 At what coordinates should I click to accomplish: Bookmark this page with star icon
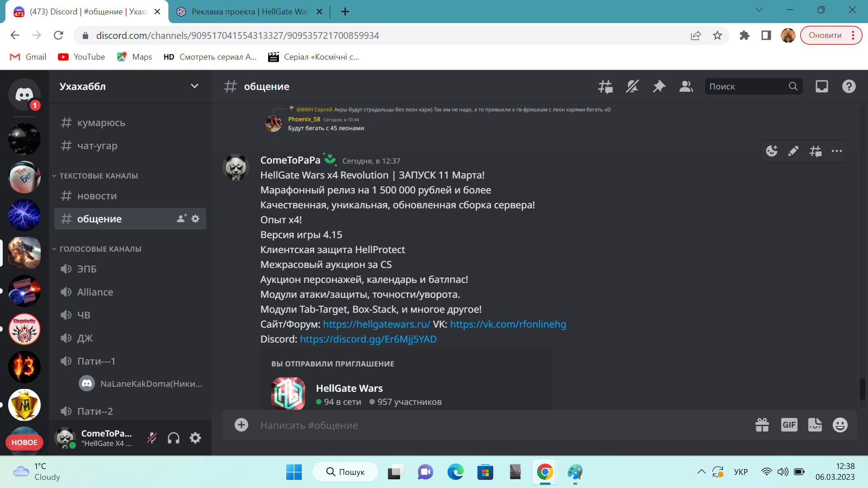(717, 35)
